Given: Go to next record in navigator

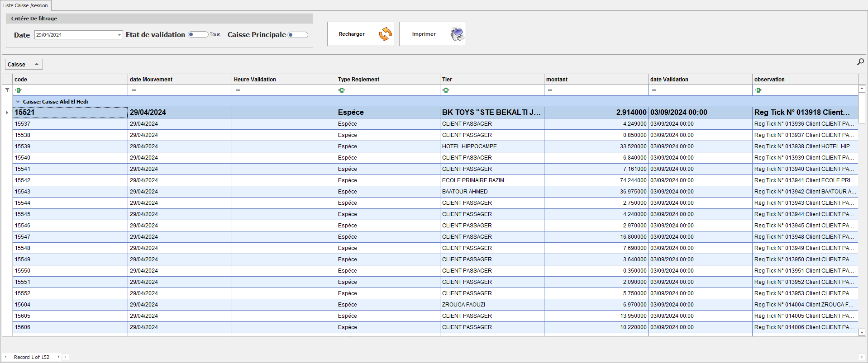Looking at the screenshot, I should pyautogui.click(x=58, y=357).
